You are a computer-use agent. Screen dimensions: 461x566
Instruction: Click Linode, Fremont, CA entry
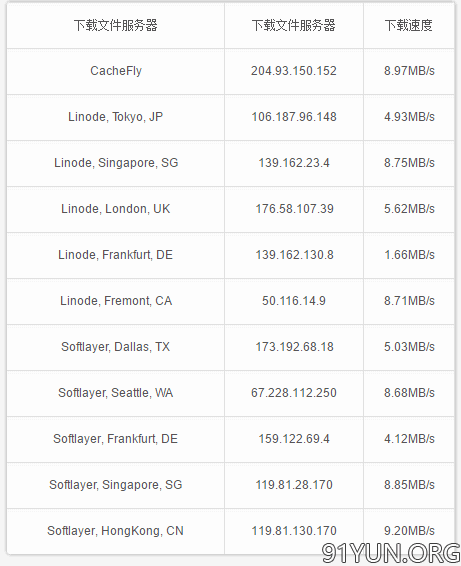[116, 301]
